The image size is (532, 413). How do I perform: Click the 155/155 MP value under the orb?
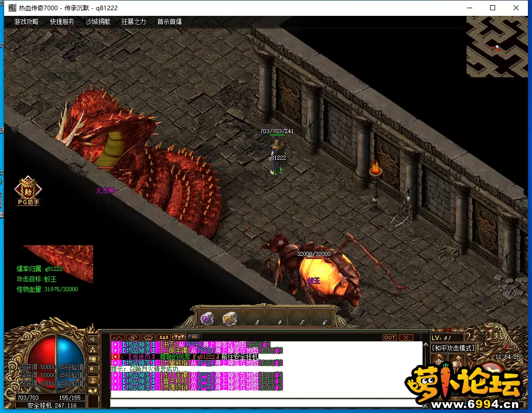coord(70,397)
